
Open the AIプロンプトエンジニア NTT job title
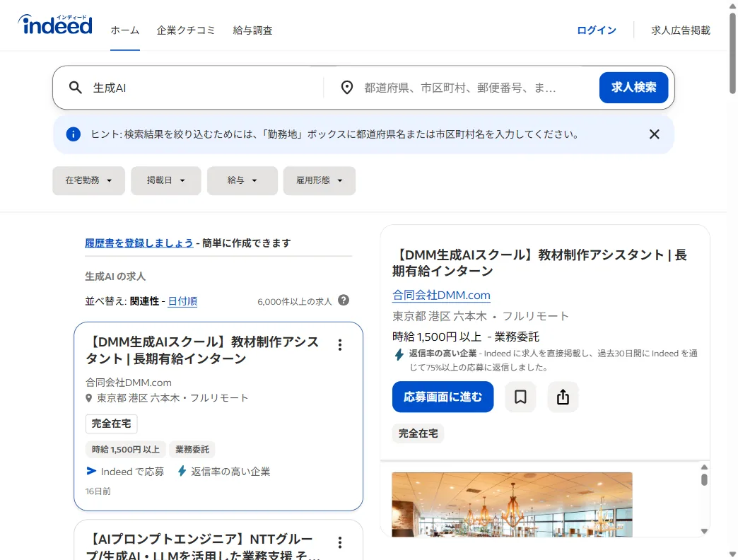[202, 546]
